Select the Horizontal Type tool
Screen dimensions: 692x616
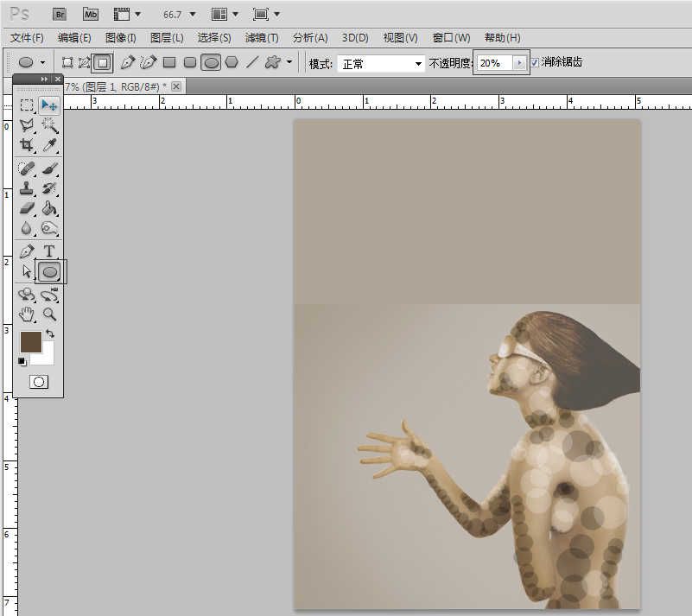(49, 251)
